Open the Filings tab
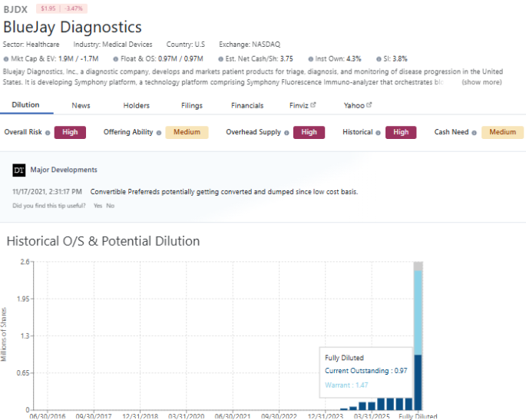The width and height of the screenshot is (526, 420). point(192,106)
